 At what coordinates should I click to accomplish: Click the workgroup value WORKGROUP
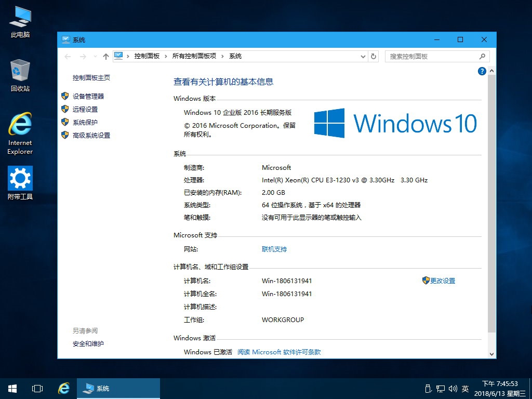[x=283, y=320]
